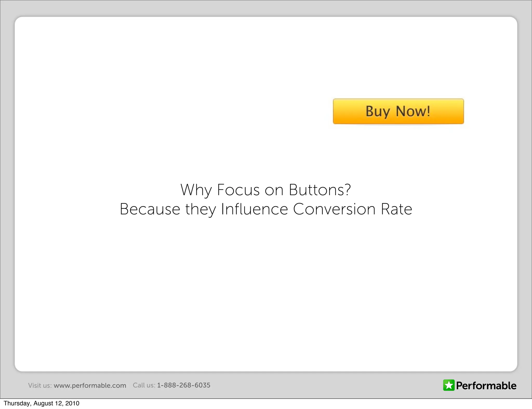Click the year 2010 in the date
Image resolution: width=532 pixels, height=409 pixels.
coord(72,403)
